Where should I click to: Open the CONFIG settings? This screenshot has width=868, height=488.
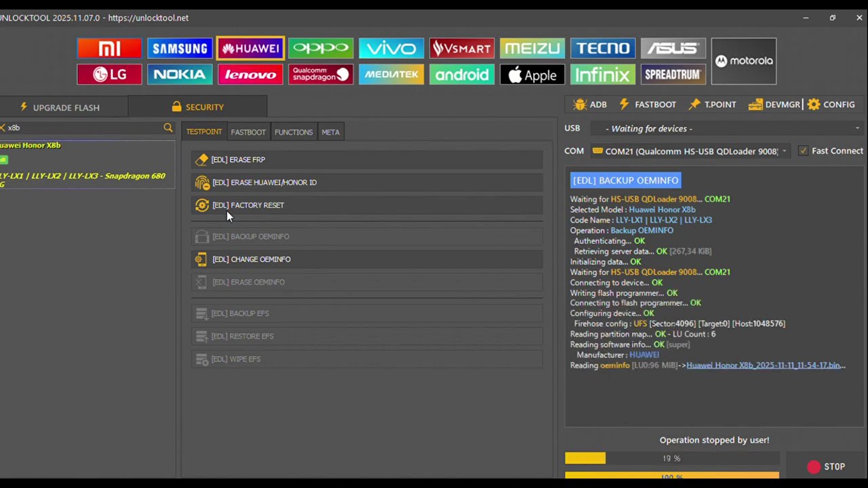tap(831, 104)
